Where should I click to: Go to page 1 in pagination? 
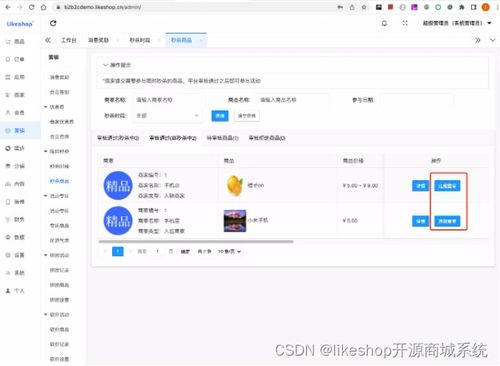click(x=118, y=251)
